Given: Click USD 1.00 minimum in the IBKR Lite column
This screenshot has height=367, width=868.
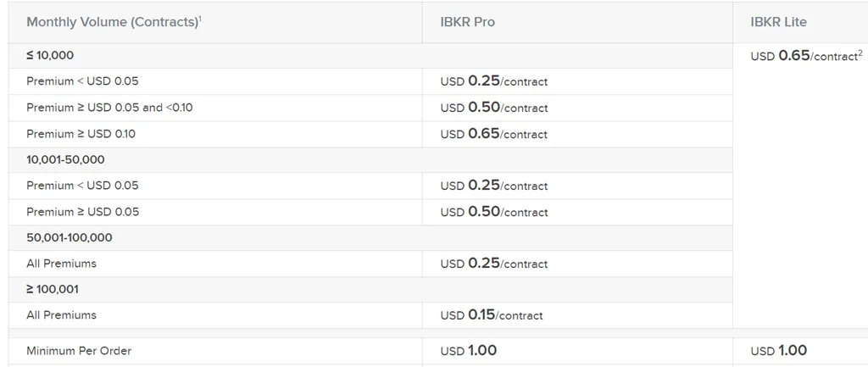Looking at the screenshot, I should (x=778, y=350).
